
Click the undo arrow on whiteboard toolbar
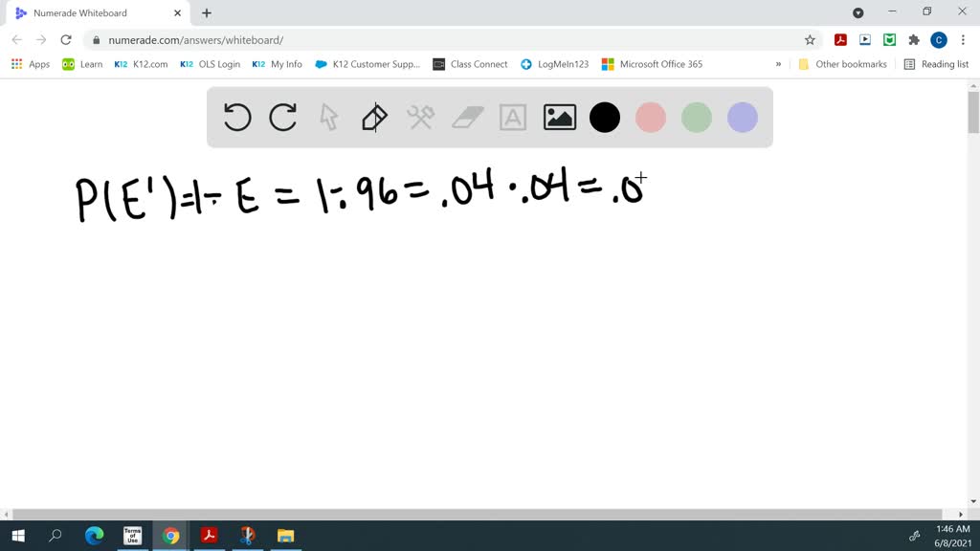pyautogui.click(x=237, y=118)
